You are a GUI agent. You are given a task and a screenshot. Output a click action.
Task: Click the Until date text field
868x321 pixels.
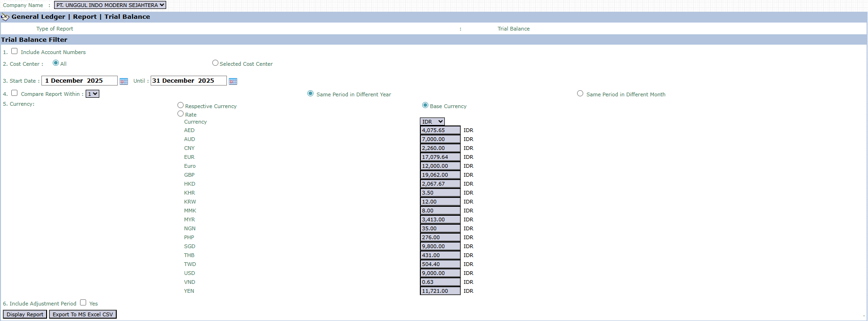point(188,81)
